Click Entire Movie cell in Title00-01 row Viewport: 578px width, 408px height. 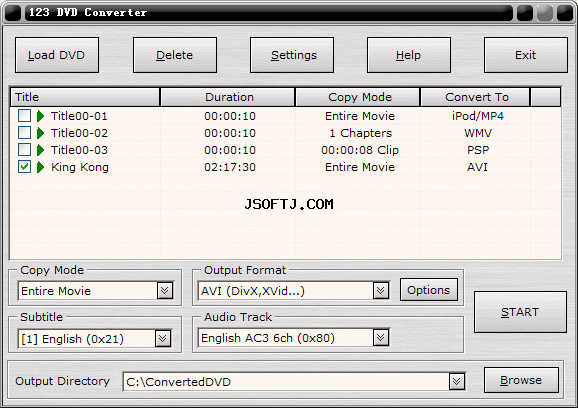360,116
